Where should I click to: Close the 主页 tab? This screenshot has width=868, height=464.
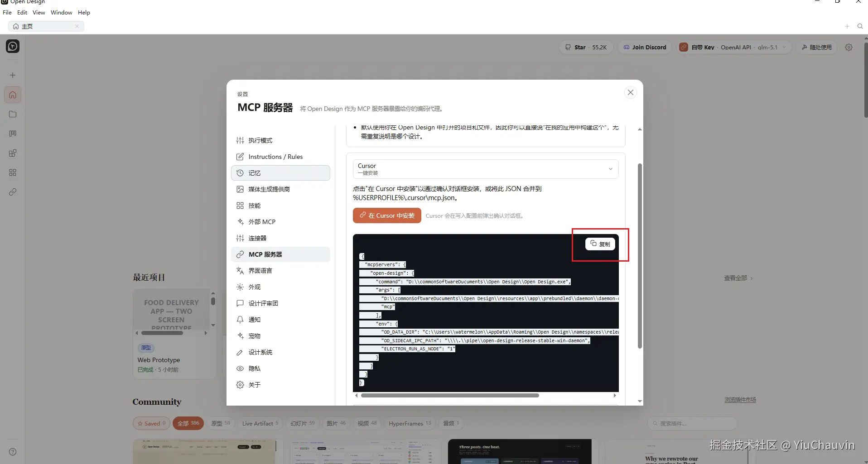point(77,26)
